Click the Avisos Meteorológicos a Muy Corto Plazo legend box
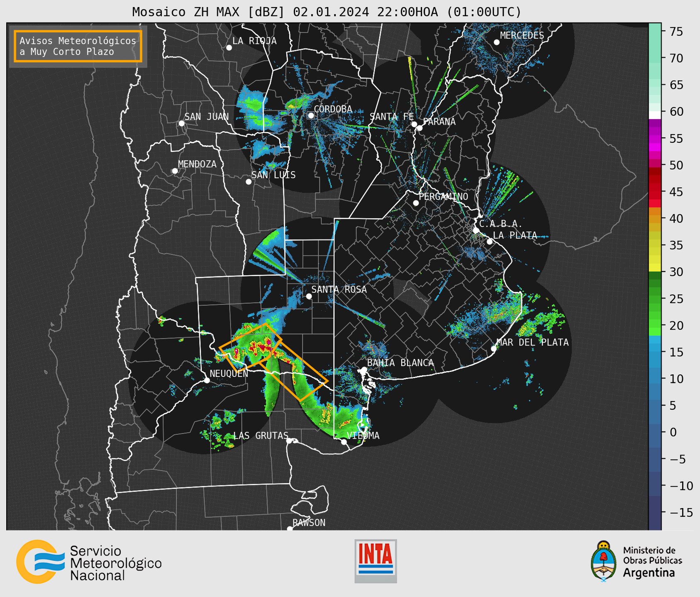 point(78,46)
